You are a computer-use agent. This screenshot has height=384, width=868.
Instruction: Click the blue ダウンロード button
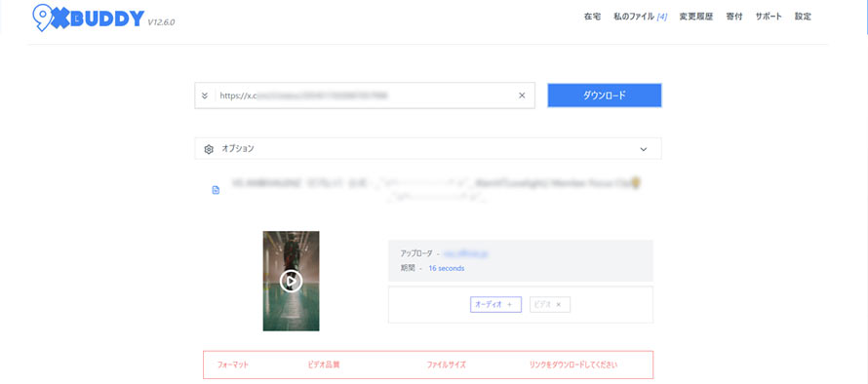point(605,96)
